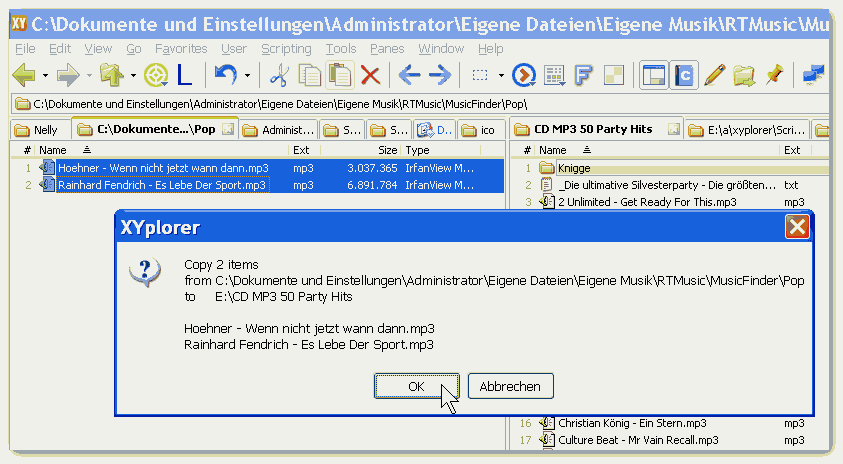The image size is (843, 464).
Task: Open the Back button history dropdown
Action: (45, 76)
